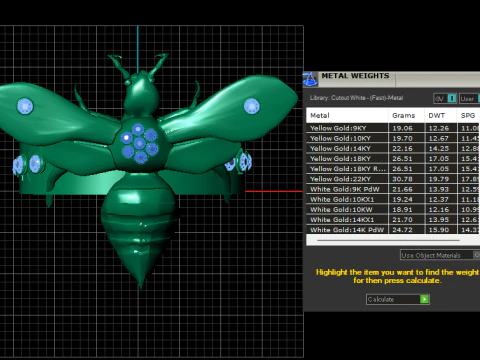The width and height of the screenshot is (480, 360).
Task: Select the Yellow Gold:10KY row
Action: click(393, 138)
